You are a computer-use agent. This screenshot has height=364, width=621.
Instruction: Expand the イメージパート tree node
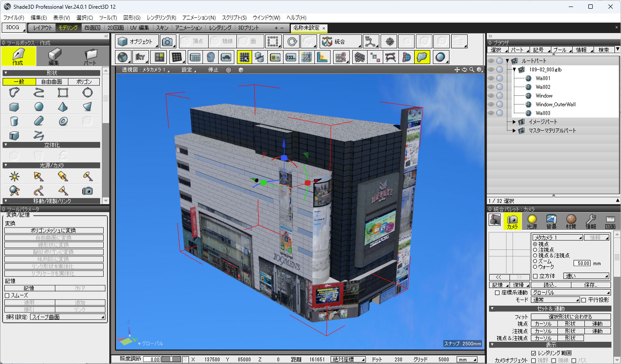click(514, 122)
